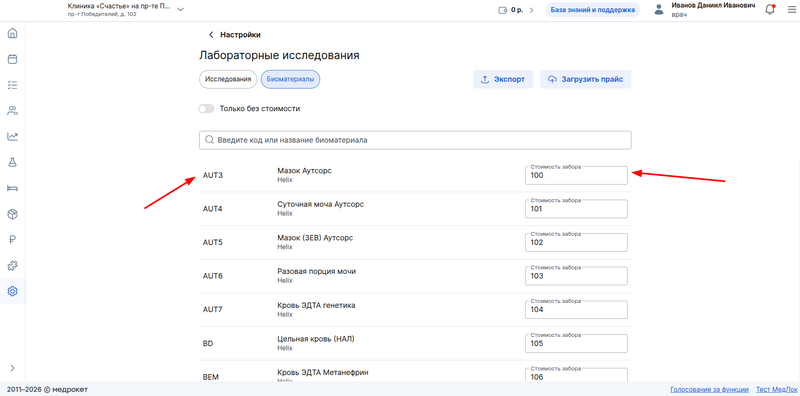800x396 pixels.
Task: Open the home dashboard icon in sidebar
Action: pyautogui.click(x=13, y=34)
